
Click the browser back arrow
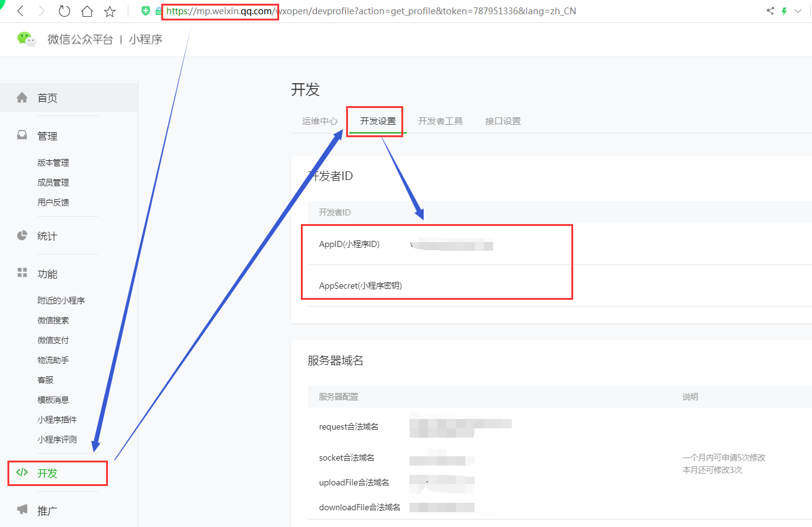pos(20,11)
